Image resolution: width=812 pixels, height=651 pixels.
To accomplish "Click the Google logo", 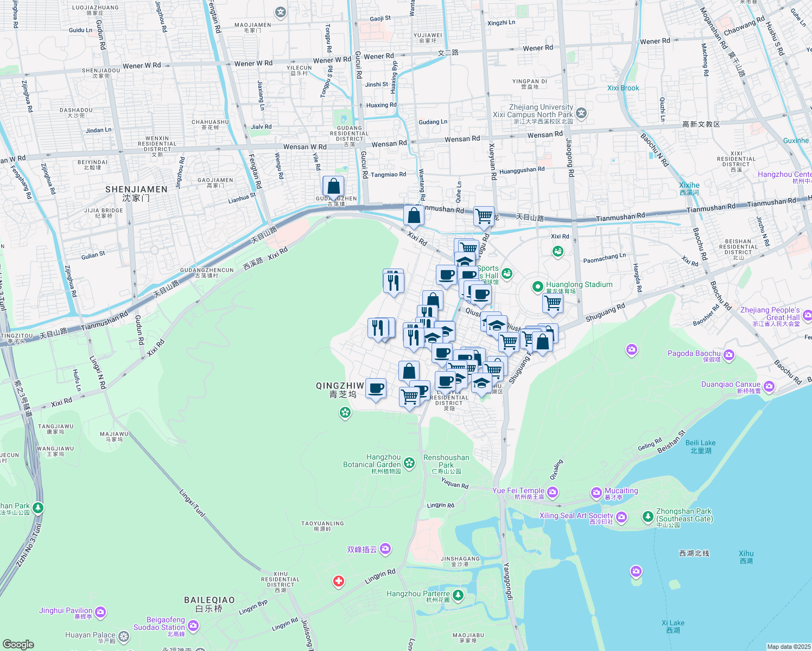I will click(x=17, y=644).
